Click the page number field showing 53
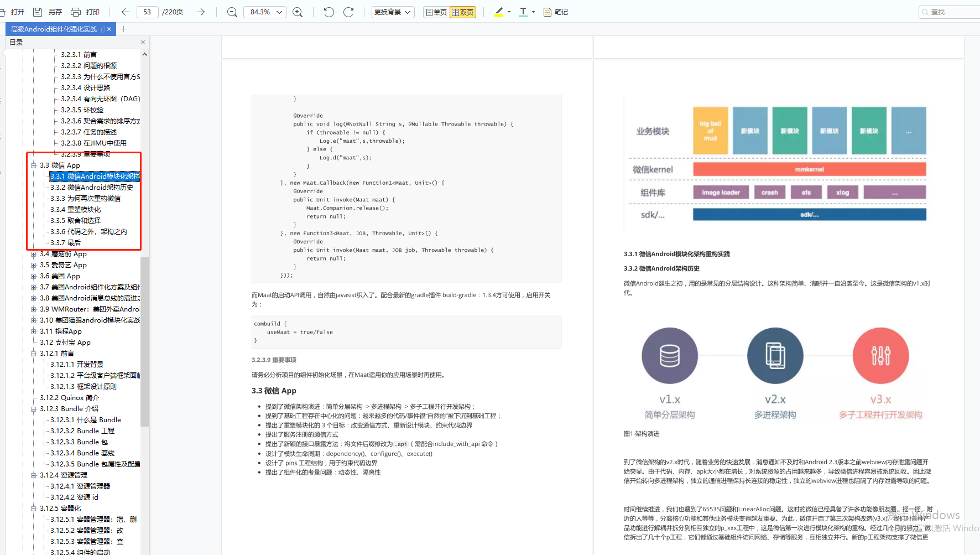Viewport: 980px width, 555px height. click(x=147, y=12)
